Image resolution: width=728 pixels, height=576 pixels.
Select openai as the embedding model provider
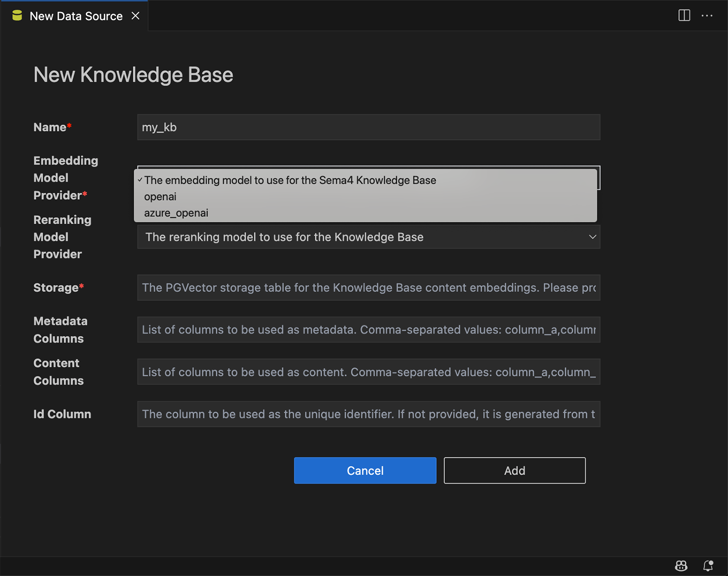(160, 196)
